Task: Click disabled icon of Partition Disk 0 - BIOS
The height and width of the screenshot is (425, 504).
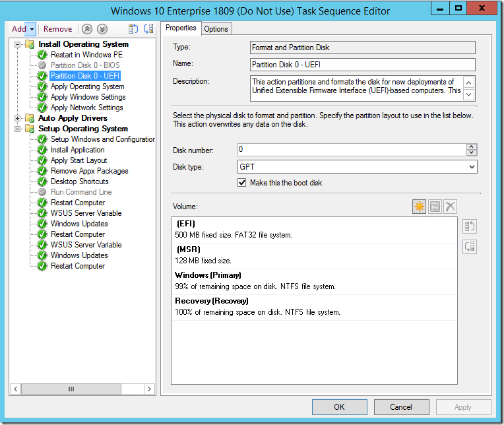Action: (x=42, y=65)
